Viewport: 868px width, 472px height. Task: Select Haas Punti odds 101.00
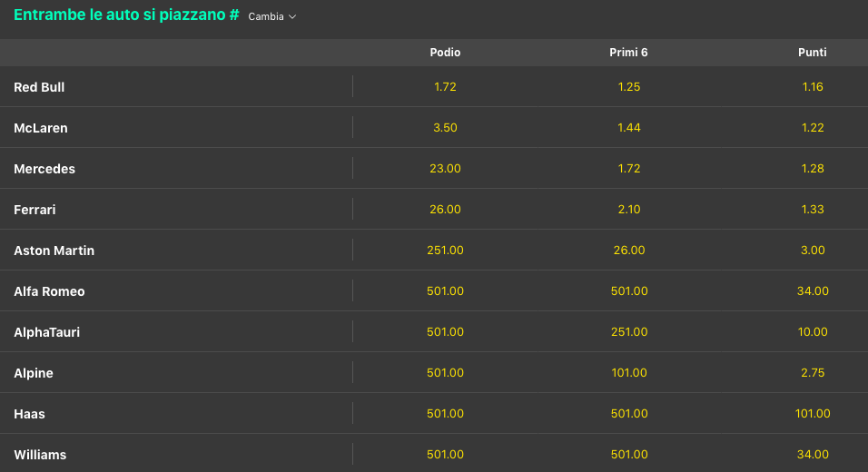pyautogui.click(x=813, y=414)
